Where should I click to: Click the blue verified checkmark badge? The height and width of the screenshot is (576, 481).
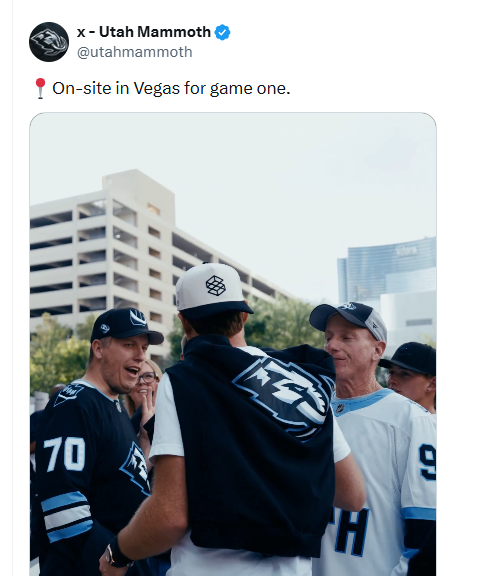tap(223, 32)
